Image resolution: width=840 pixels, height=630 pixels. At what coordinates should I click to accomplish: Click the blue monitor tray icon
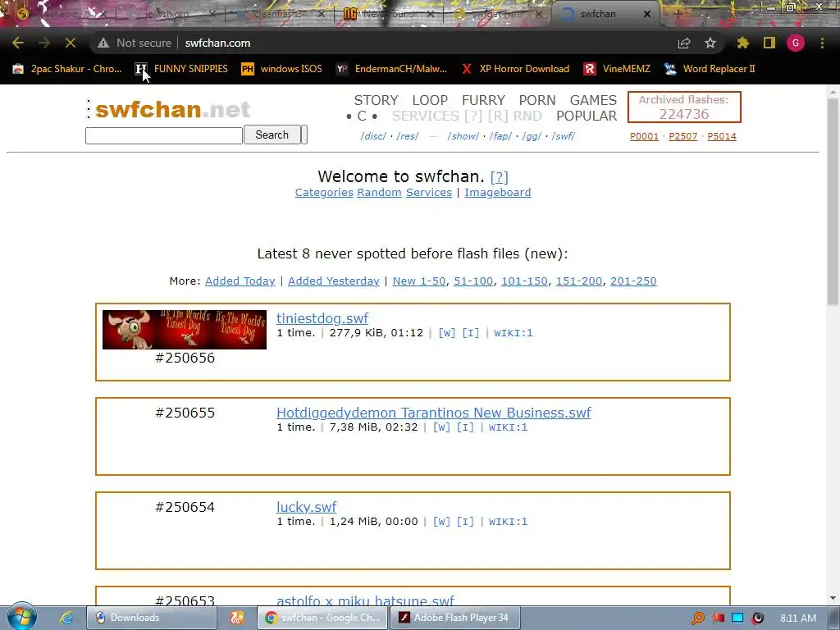[x=737, y=619]
